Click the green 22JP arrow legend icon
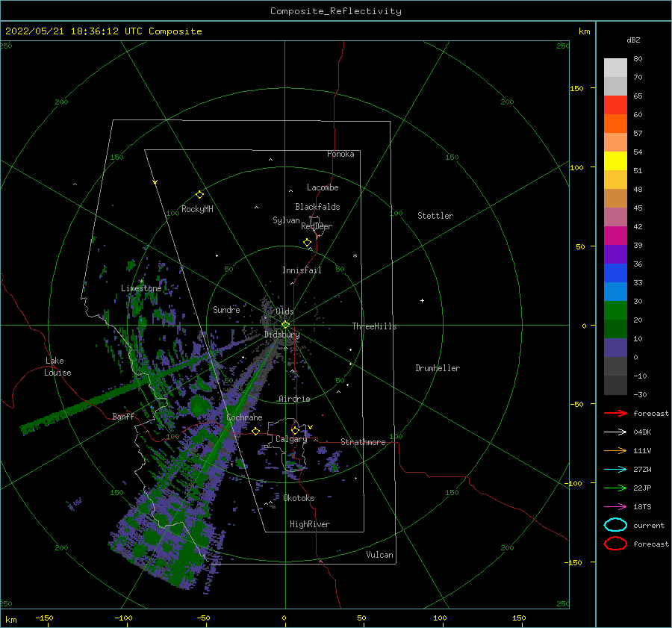This screenshot has width=672, height=628. [615, 488]
